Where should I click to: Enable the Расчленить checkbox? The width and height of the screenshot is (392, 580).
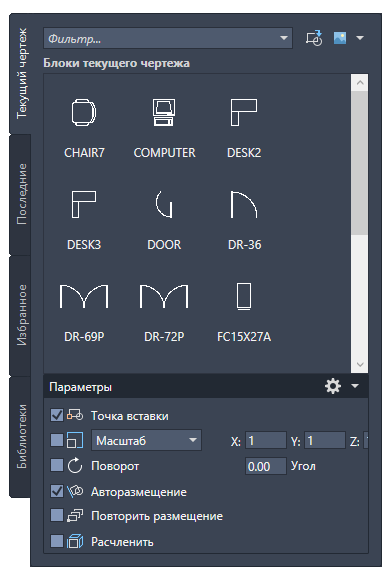[57, 541]
